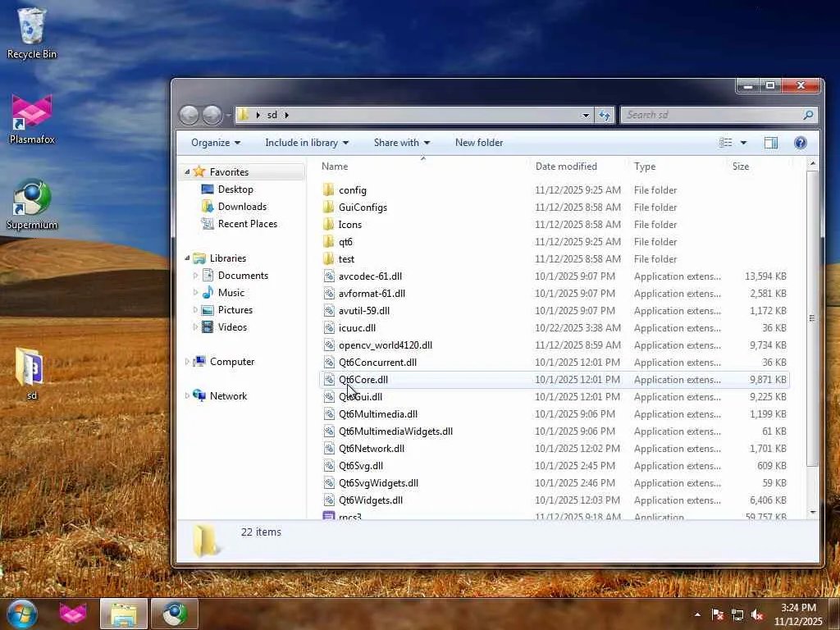Sort by the Type column header
Viewport: 840px width, 630px height.
[678, 167]
